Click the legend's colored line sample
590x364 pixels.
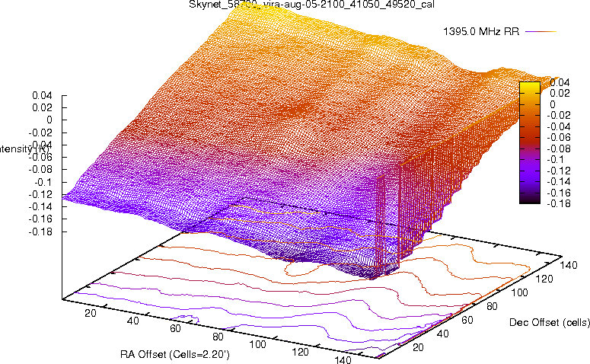pos(541,32)
